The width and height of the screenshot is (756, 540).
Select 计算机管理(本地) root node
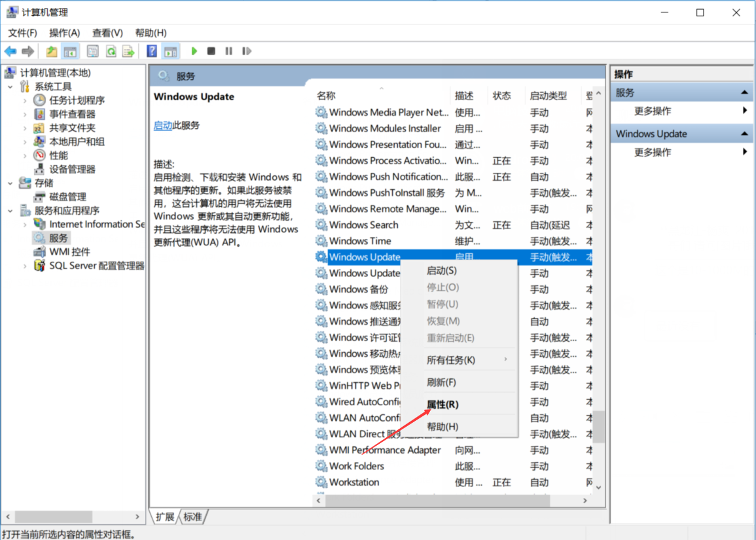55,73
